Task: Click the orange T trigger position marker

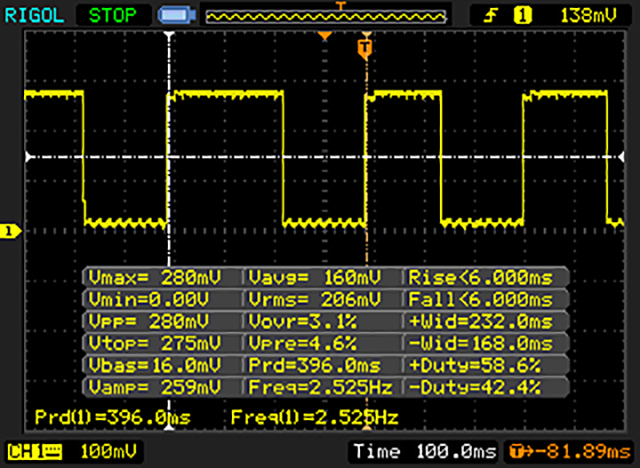Action: point(365,46)
